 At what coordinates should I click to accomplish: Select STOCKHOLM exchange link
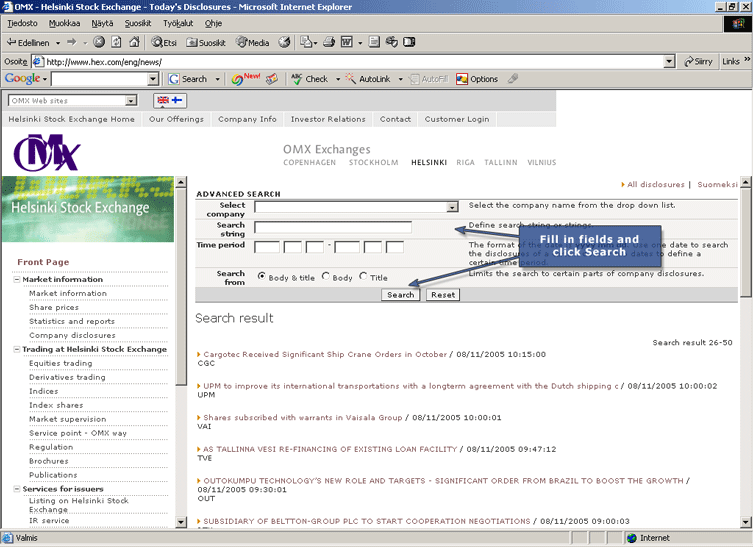pyautogui.click(x=374, y=163)
